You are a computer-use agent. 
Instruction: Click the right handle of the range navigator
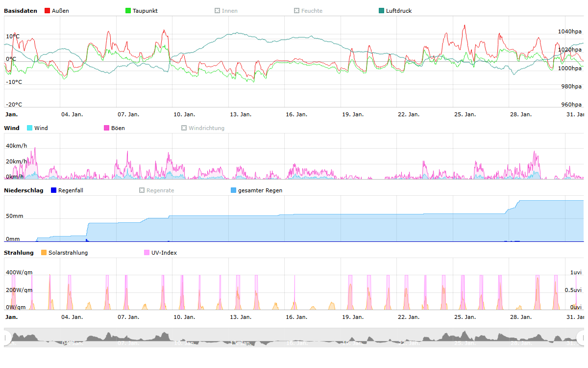pyautogui.click(x=582, y=338)
